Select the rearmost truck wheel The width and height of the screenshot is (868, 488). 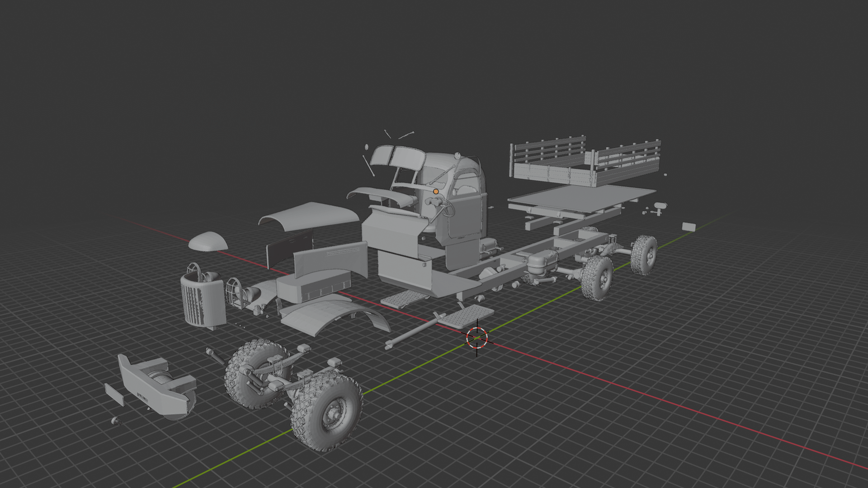644,255
